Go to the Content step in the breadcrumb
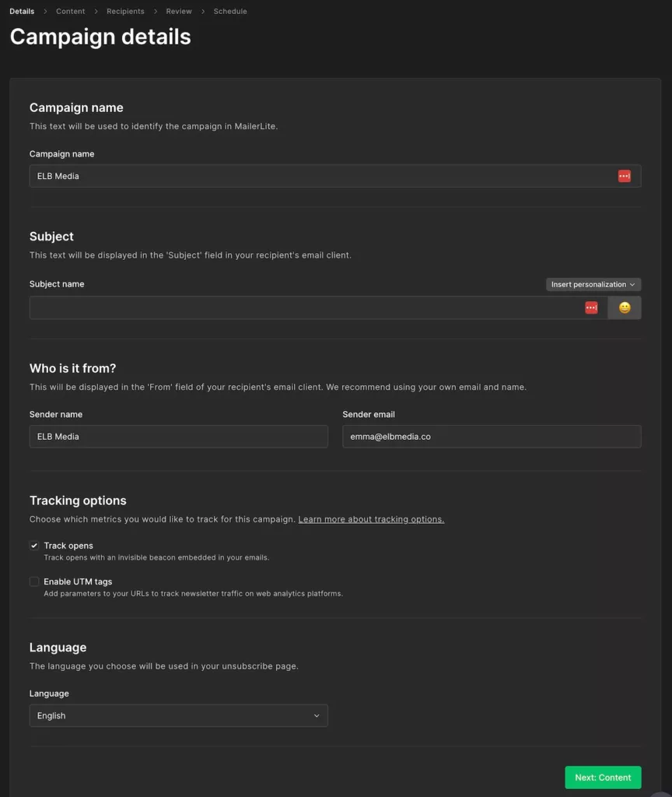 coord(70,12)
